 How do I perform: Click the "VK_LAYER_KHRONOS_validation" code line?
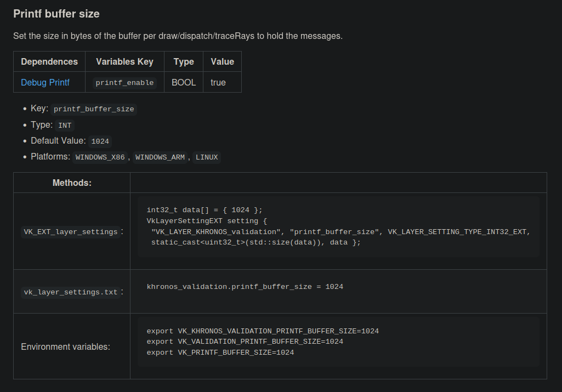coord(340,232)
